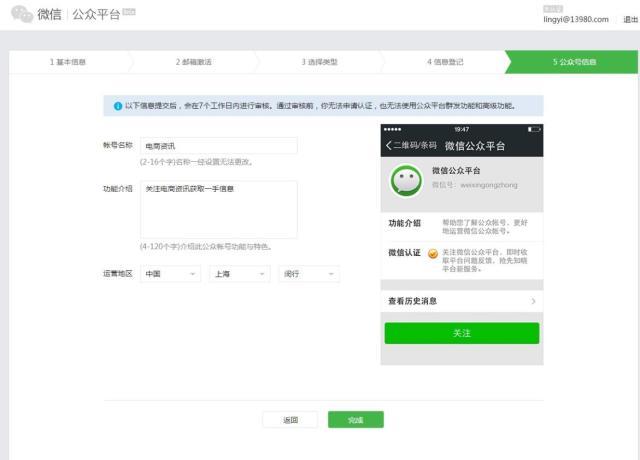Screen dimensions: 640x460
Task: Click the chevron beside 查看历史消息
Action: [x=533, y=301]
